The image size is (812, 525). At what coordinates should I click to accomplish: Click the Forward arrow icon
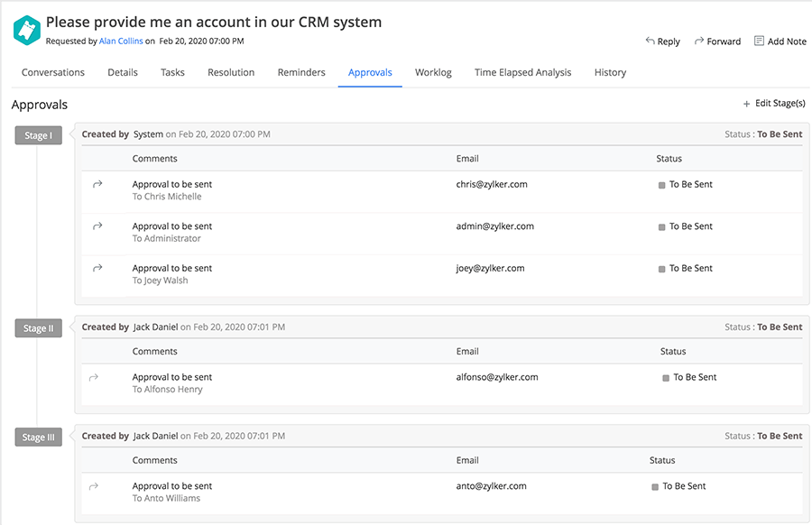click(699, 41)
